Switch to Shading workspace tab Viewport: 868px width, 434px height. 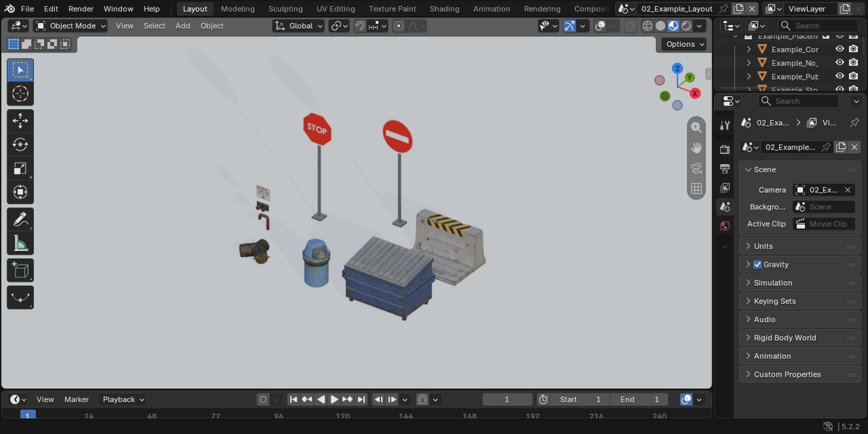444,9
